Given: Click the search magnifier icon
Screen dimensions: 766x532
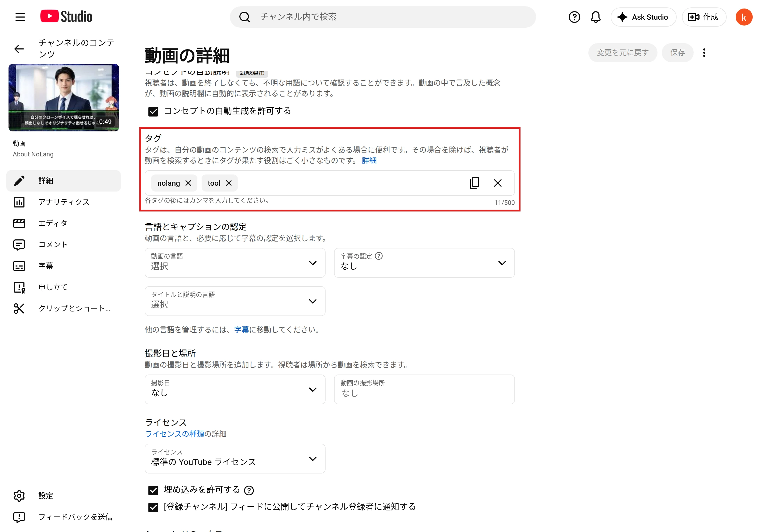Looking at the screenshot, I should tap(244, 17).
